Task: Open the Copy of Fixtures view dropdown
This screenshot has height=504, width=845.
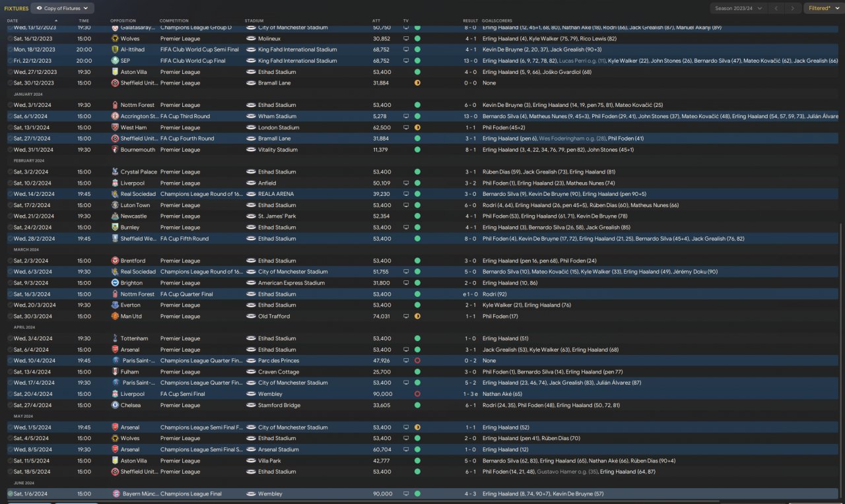Action: [63, 8]
